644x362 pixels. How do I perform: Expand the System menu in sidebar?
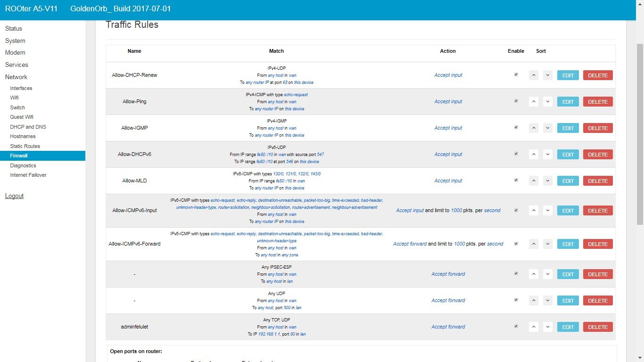(x=15, y=41)
